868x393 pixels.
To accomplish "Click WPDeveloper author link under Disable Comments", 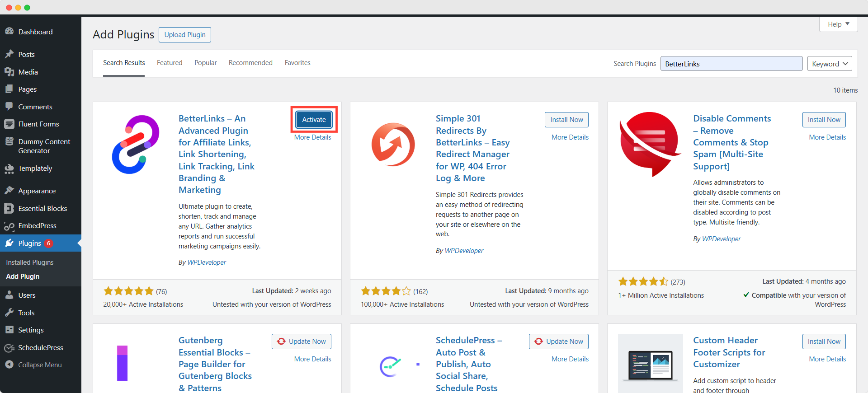I will pos(722,239).
